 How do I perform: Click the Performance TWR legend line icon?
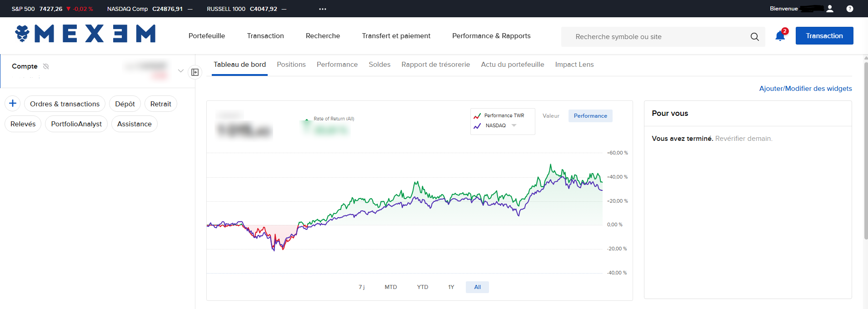[477, 116]
